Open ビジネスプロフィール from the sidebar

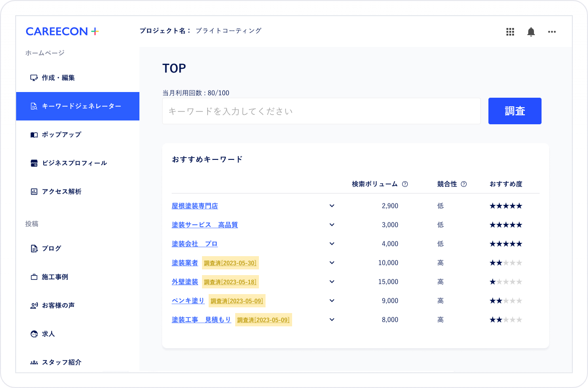tap(34, 163)
